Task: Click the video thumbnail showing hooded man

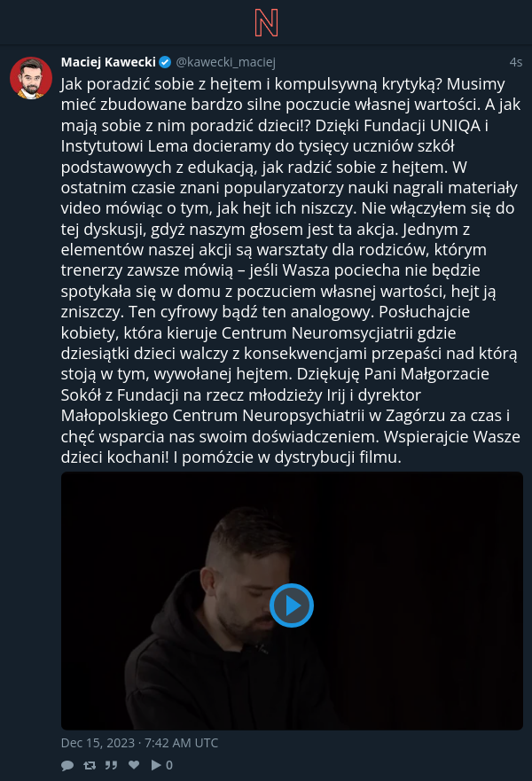Action: (x=292, y=601)
